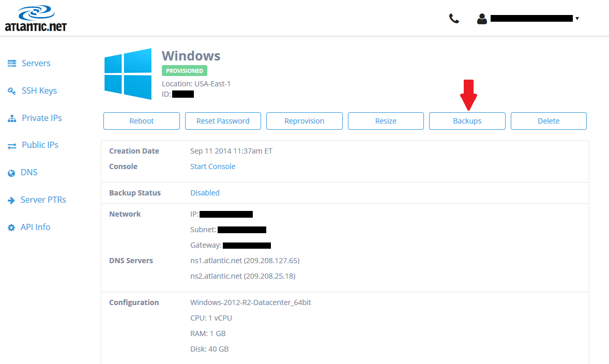The image size is (609, 364).
Task: Click the Windows server title
Action: point(191,56)
